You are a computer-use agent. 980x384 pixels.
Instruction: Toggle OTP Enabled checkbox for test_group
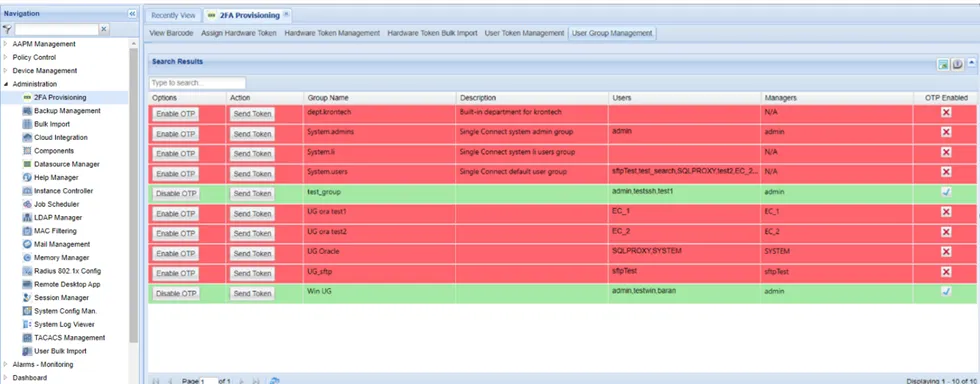point(946,192)
